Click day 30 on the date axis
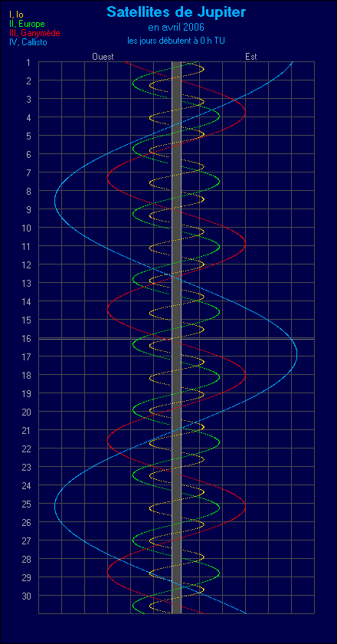The width and height of the screenshot is (337, 644). pyautogui.click(x=26, y=596)
